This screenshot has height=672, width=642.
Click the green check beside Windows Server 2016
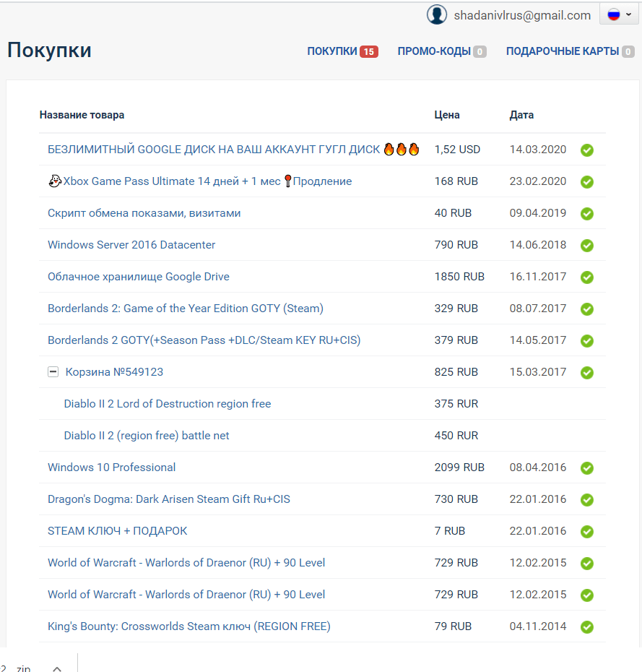(x=586, y=246)
